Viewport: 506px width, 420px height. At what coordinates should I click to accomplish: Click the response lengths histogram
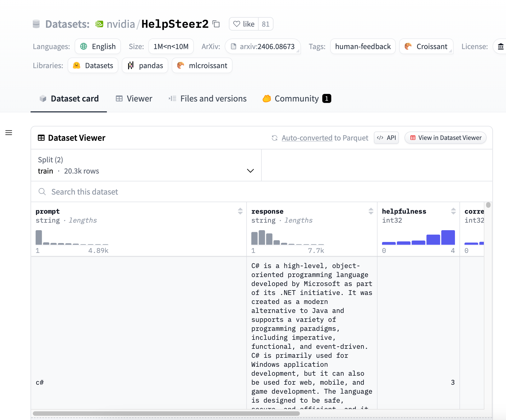click(x=287, y=237)
